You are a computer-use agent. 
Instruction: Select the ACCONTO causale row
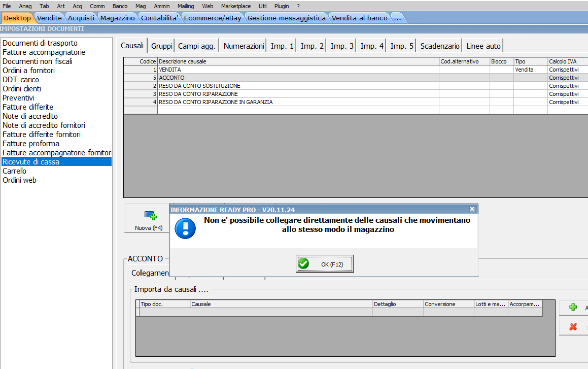tap(356, 78)
